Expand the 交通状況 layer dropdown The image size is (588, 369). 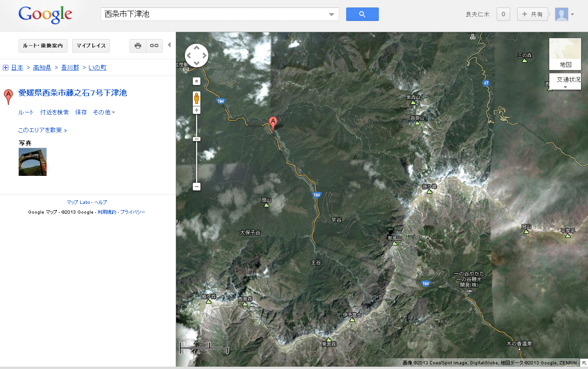point(565,82)
